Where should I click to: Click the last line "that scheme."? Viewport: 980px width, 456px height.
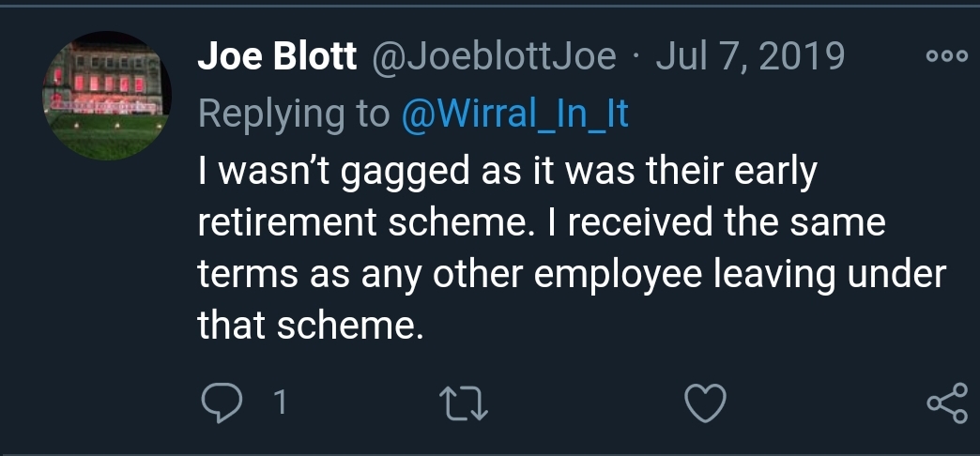[x=305, y=326]
